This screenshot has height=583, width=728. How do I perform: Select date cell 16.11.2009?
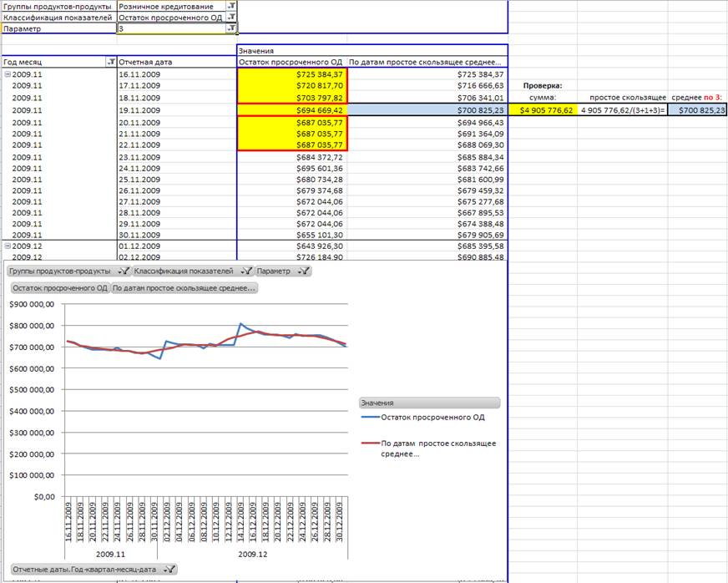[x=176, y=74]
